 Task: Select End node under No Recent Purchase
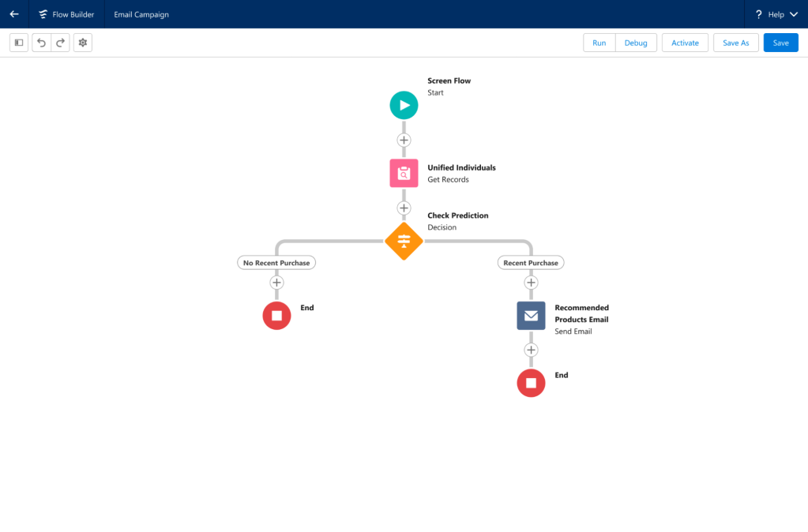click(x=276, y=316)
